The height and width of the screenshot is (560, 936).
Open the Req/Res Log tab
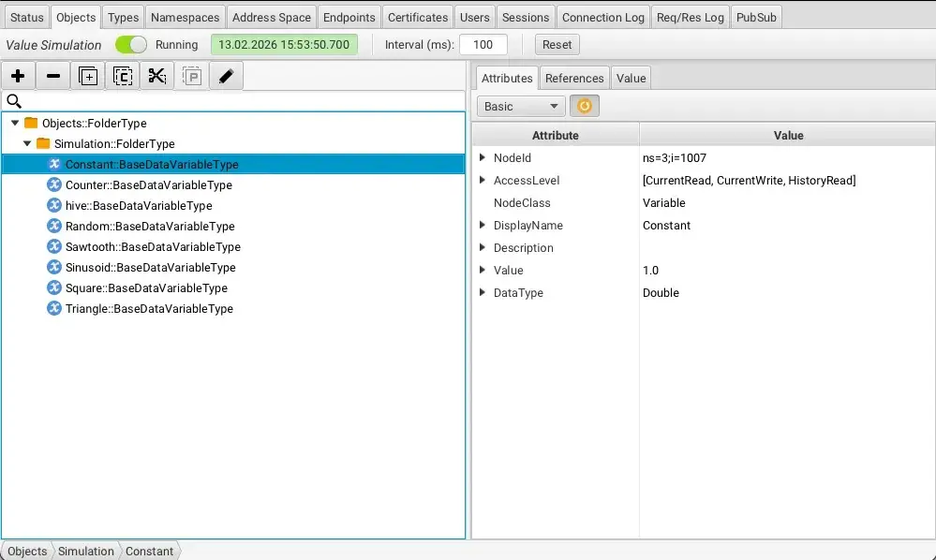691,17
